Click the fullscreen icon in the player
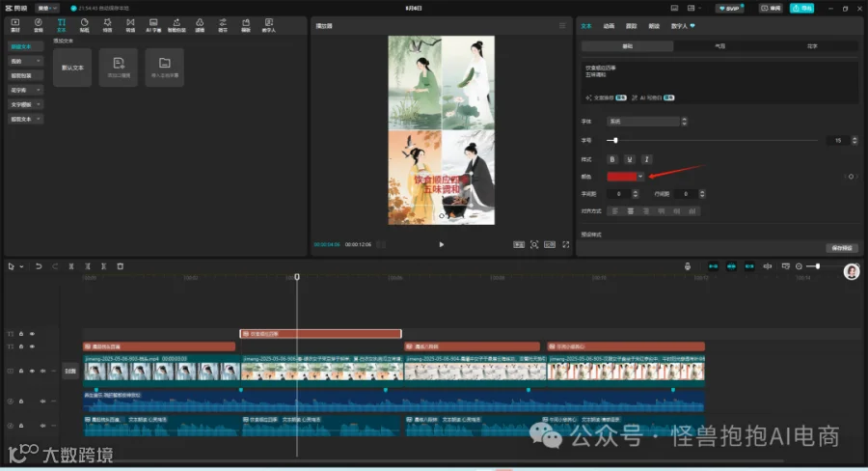 (x=566, y=244)
